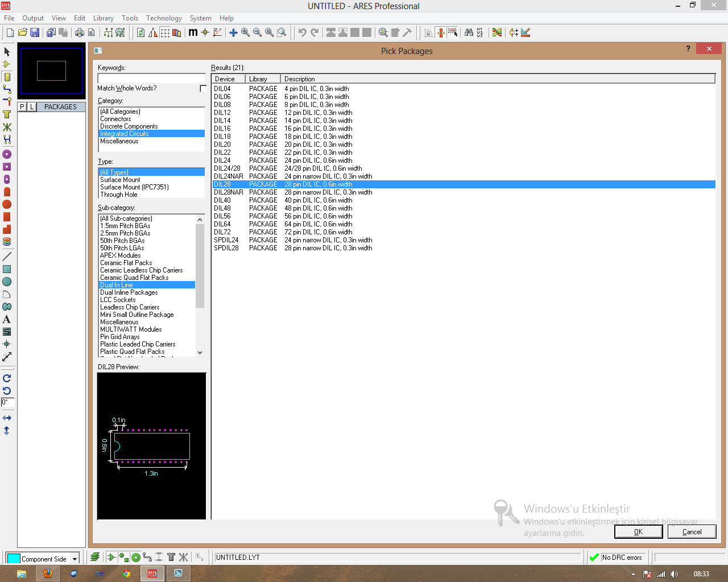This screenshot has width=728, height=582.
Task: Click the P button in the packages panel
Action: [x=22, y=106]
